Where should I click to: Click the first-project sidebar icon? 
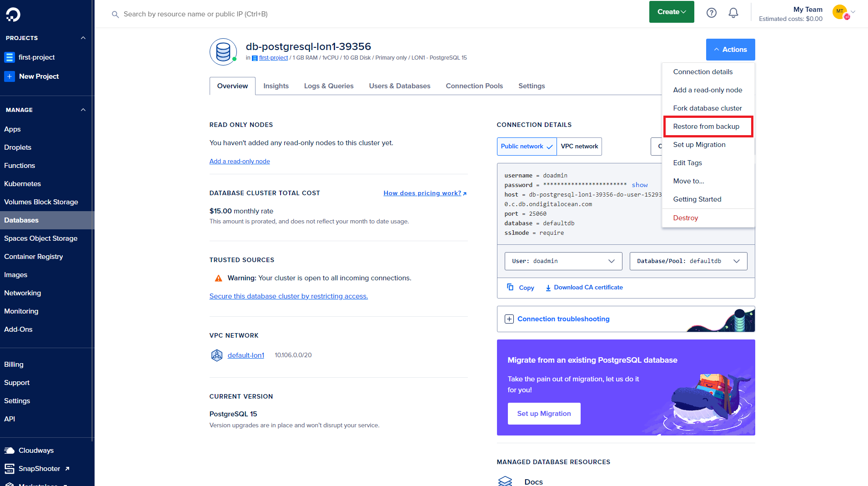[x=10, y=57]
